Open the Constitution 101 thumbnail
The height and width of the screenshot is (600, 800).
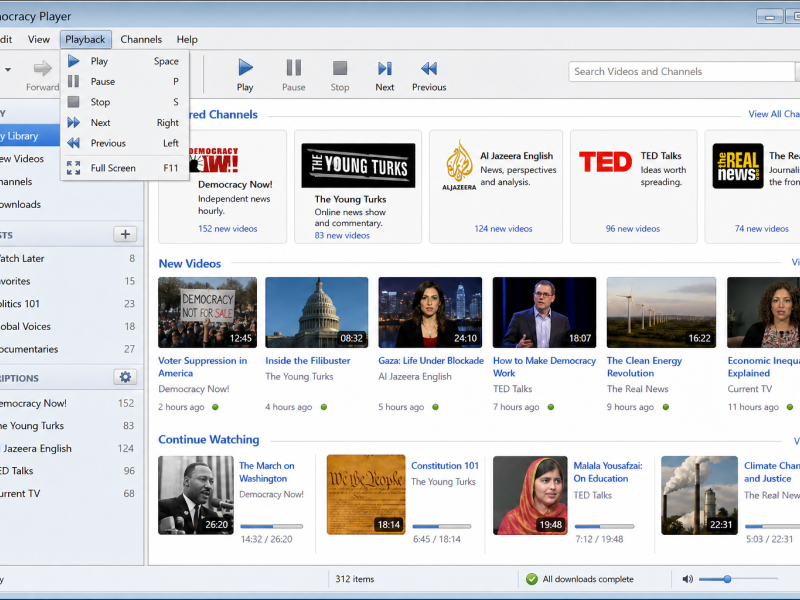coord(366,495)
